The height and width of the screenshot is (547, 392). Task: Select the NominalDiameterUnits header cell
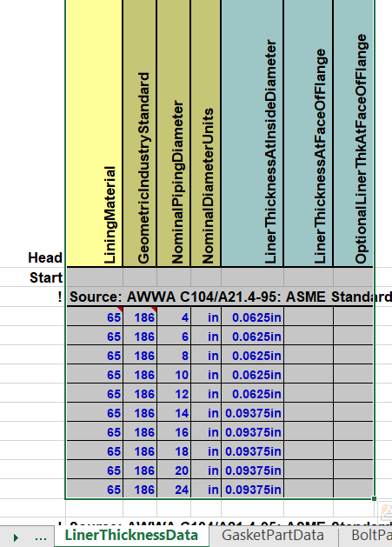coord(205,133)
